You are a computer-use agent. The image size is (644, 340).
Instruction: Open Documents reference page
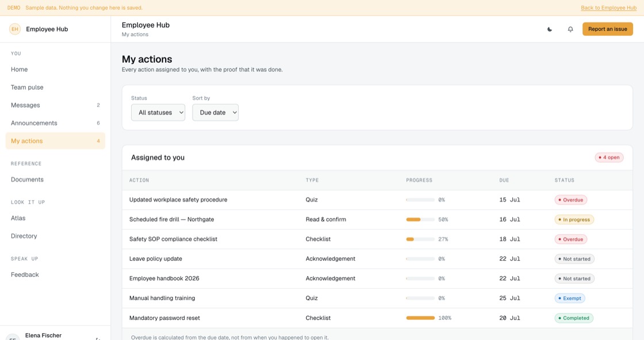click(x=55, y=179)
